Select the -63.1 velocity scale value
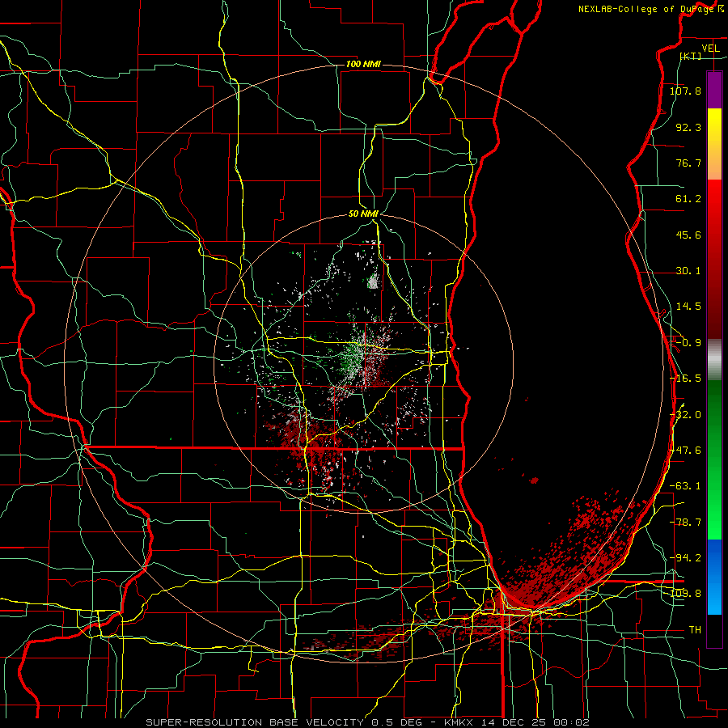 pos(685,486)
